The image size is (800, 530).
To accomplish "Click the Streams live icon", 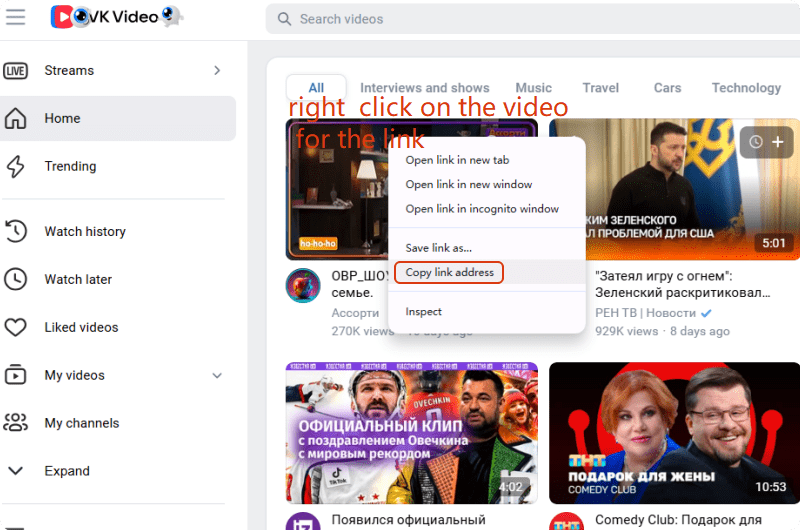I will pos(16,71).
